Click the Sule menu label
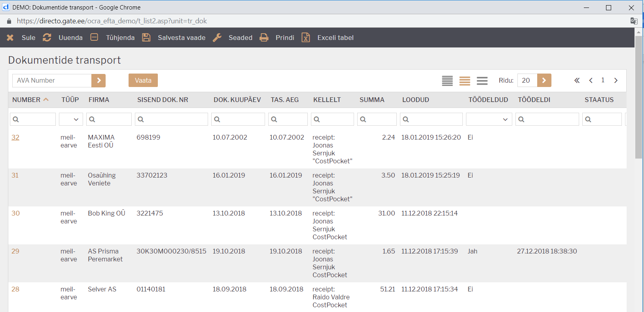Viewport: 644px width, 312px height. pyautogui.click(x=28, y=38)
